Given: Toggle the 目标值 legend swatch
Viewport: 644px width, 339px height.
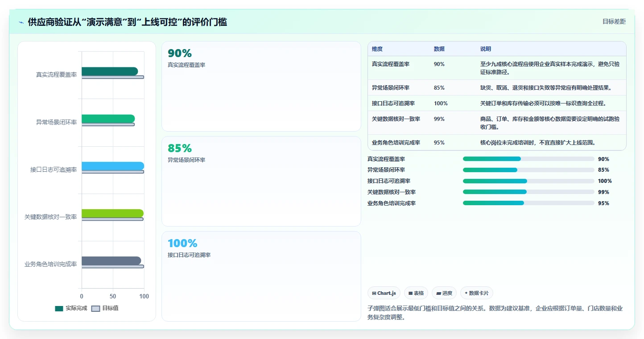Looking at the screenshot, I should click(x=95, y=309).
